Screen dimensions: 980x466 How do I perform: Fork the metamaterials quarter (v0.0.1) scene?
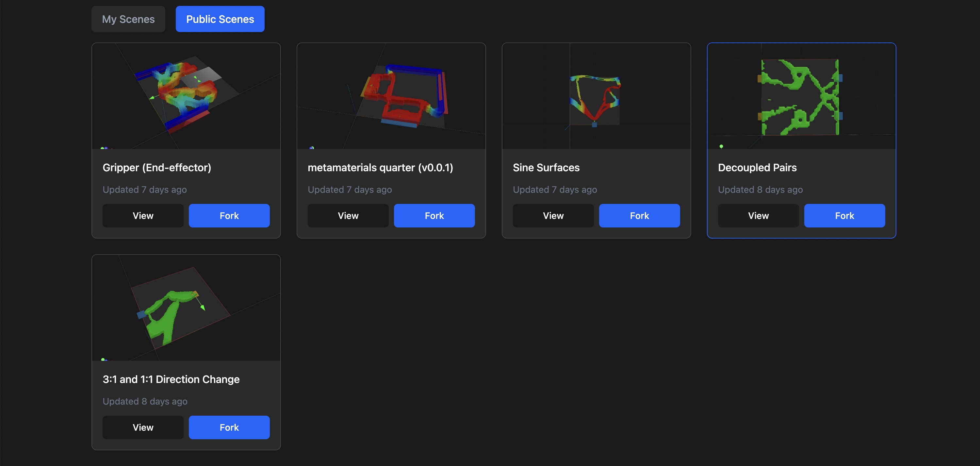coord(434,215)
